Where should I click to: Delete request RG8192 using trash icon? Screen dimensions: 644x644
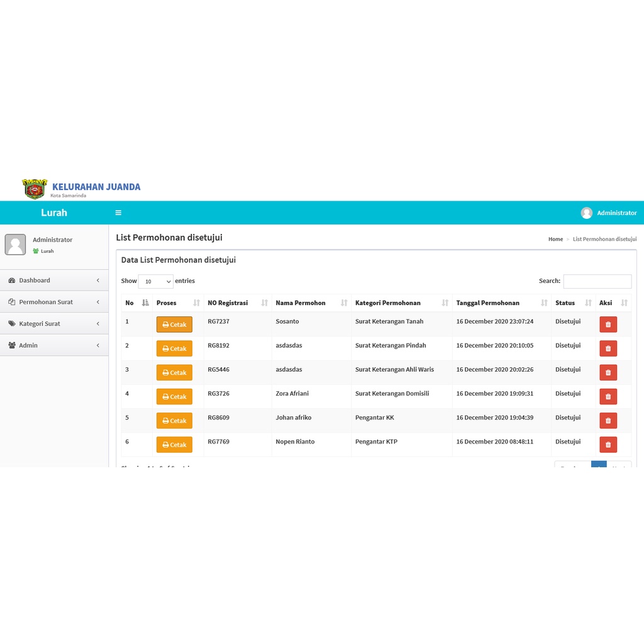tap(608, 348)
